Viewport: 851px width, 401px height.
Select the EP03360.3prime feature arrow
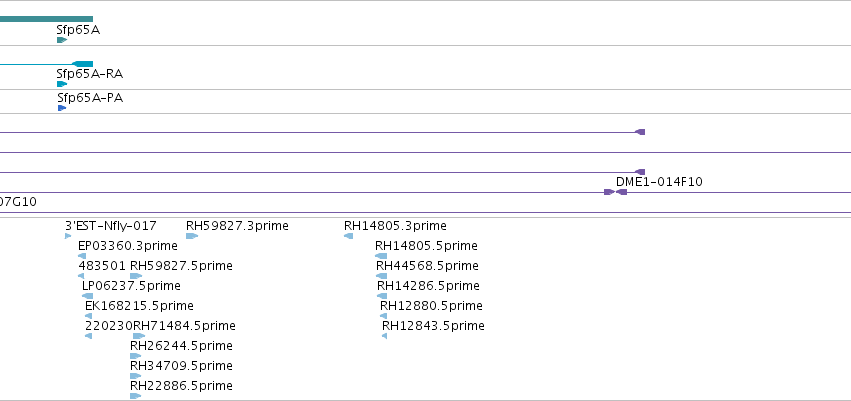pyautogui.click(x=82, y=256)
